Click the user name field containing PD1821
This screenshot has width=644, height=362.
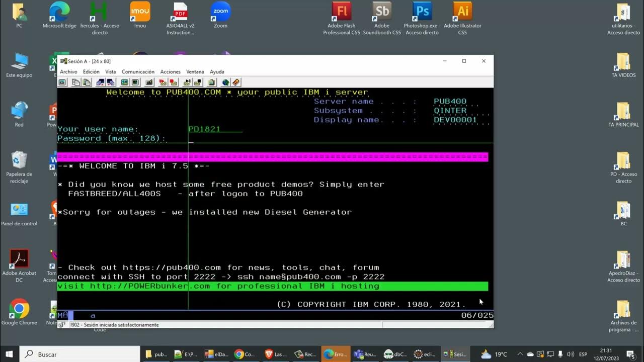tap(215, 129)
